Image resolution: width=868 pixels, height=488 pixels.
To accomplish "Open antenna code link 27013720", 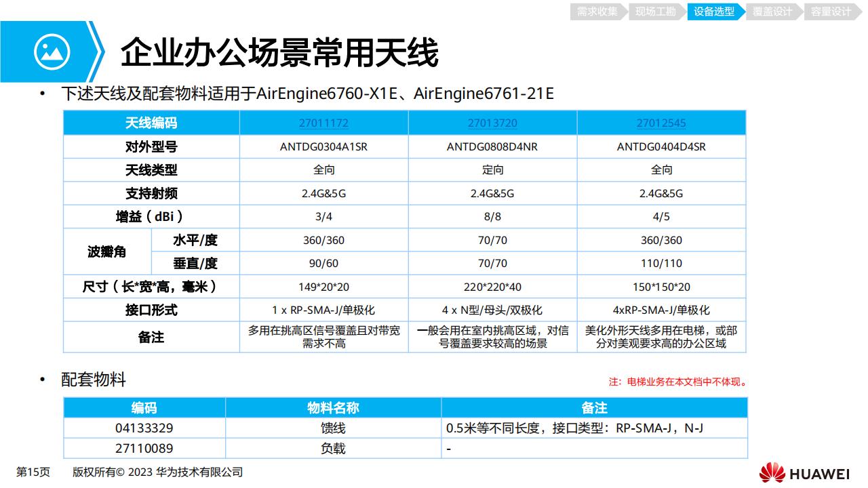I will click(x=492, y=123).
